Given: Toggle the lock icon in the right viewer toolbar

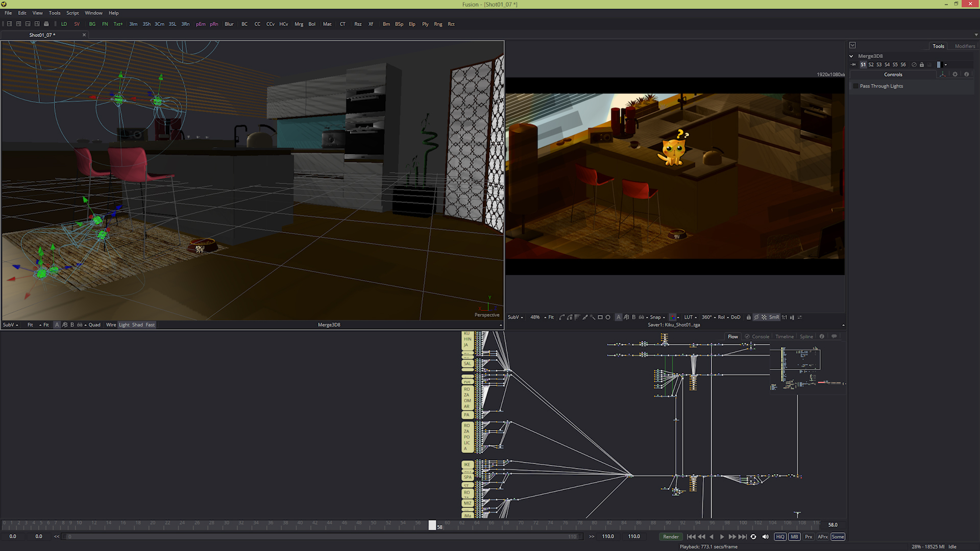Looking at the screenshot, I should 749,317.
